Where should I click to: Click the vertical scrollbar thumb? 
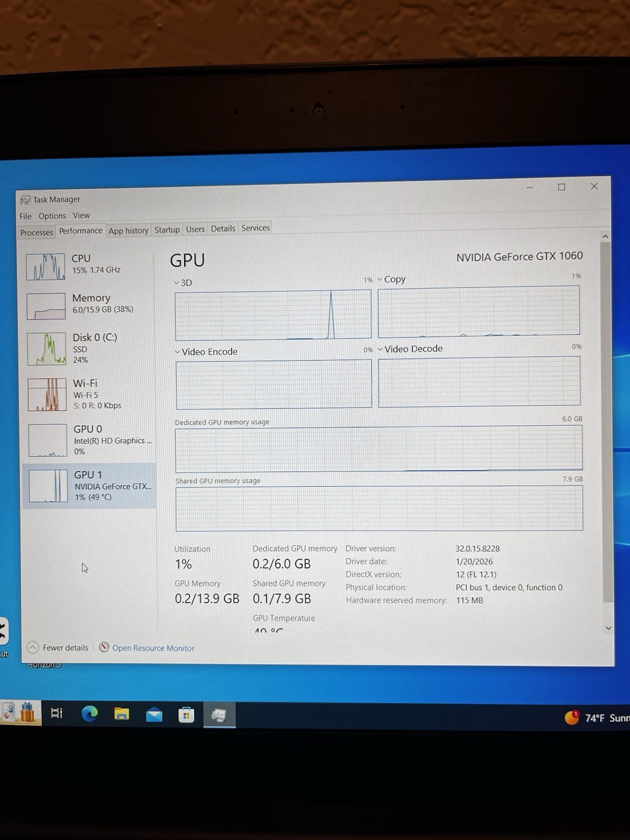click(607, 423)
